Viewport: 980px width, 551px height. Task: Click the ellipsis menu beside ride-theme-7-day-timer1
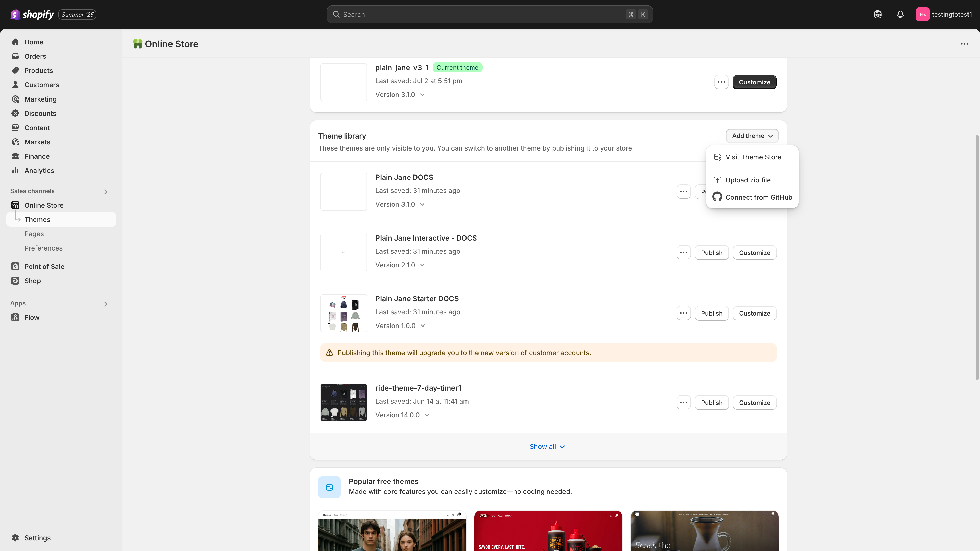(x=683, y=402)
